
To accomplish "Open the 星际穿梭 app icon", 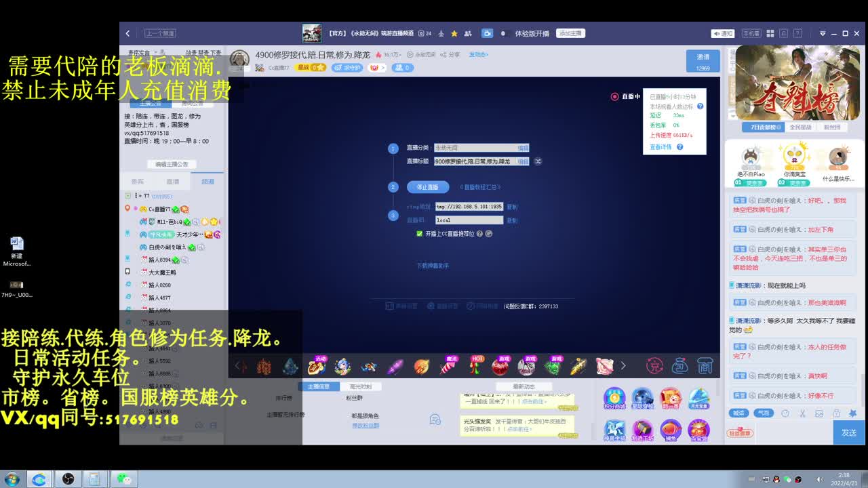I will click(642, 399).
